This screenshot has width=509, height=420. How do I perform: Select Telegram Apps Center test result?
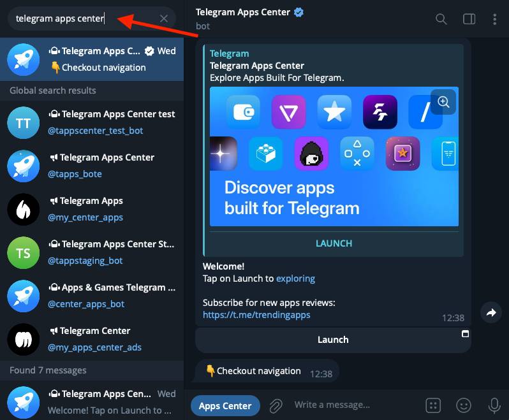tap(92, 122)
